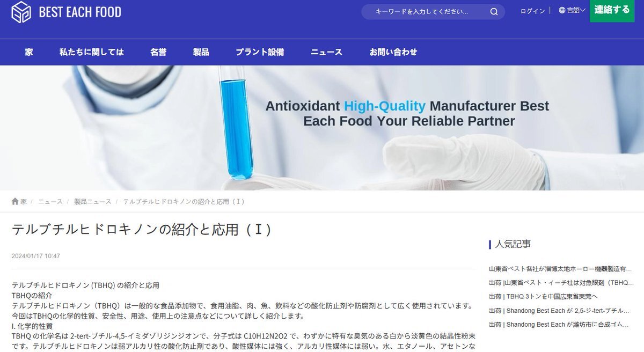Screen dimensions: 644x352
Task: Expand the 言語 language dropdown
Action: (x=572, y=10)
